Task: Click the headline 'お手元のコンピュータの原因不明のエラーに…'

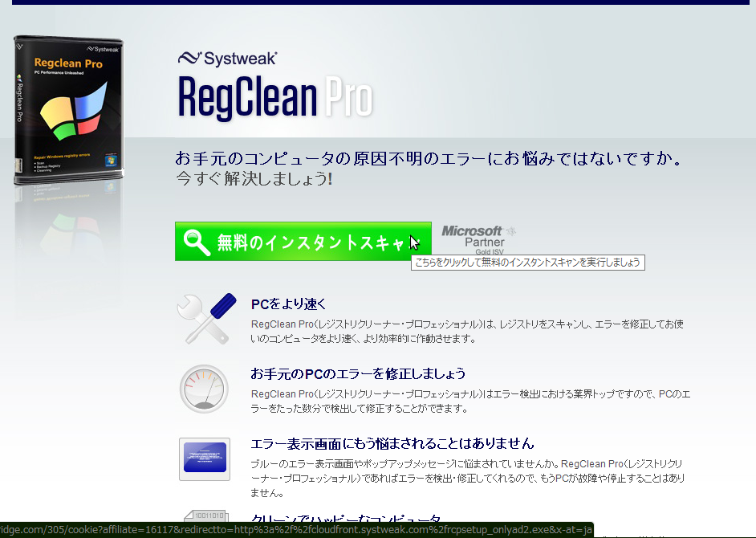Action: tap(429, 158)
